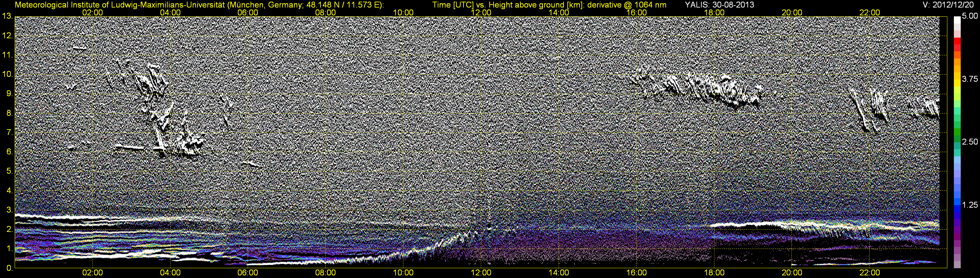Click the 1 km height axis label
This screenshot has height=278, width=980.
click(x=9, y=249)
